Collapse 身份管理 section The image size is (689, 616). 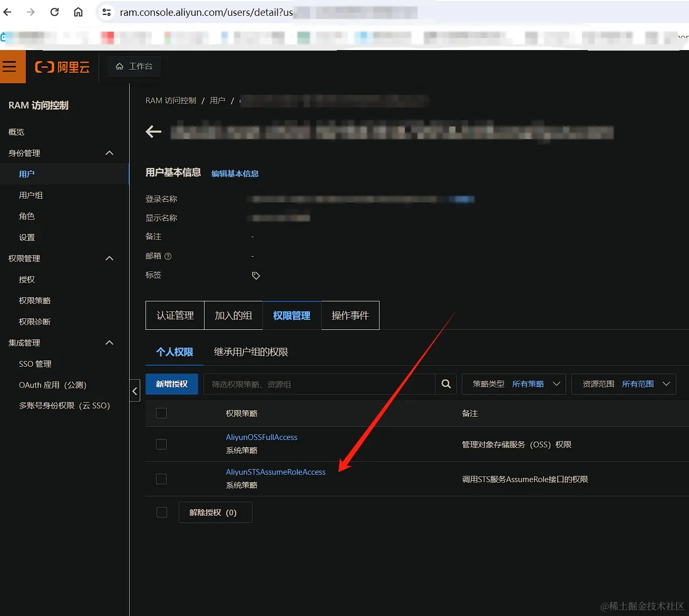pos(110,153)
